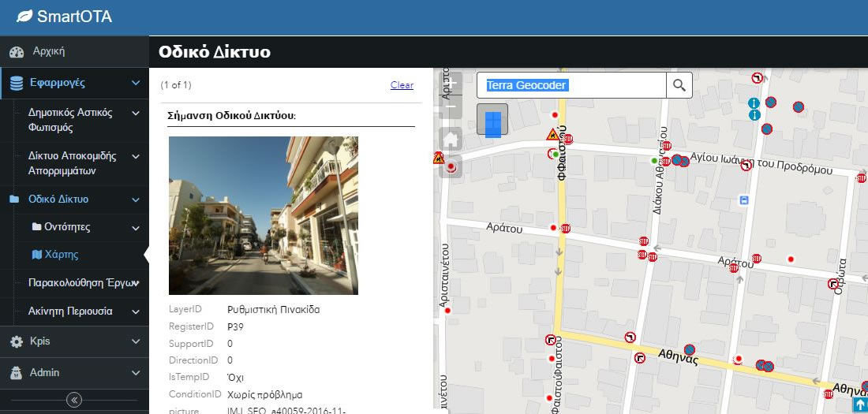Image resolution: width=868 pixels, height=414 pixels.
Task: Click the STOP sign at Αράτου and Φαιστού
Action: [x=565, y=228]
